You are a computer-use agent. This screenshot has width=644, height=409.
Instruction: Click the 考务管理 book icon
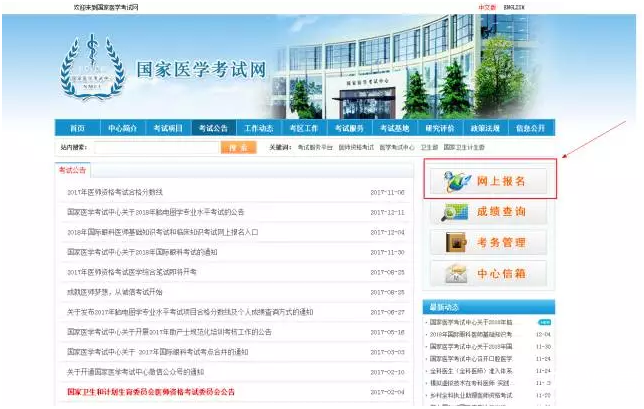pos(455,242)
